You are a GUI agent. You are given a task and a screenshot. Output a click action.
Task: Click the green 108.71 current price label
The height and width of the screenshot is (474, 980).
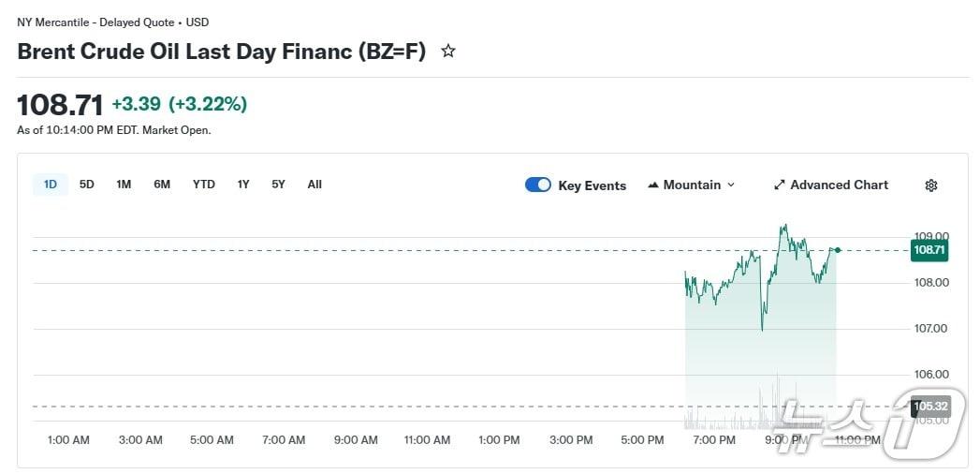pyautogui.click(x=929, y=250)
